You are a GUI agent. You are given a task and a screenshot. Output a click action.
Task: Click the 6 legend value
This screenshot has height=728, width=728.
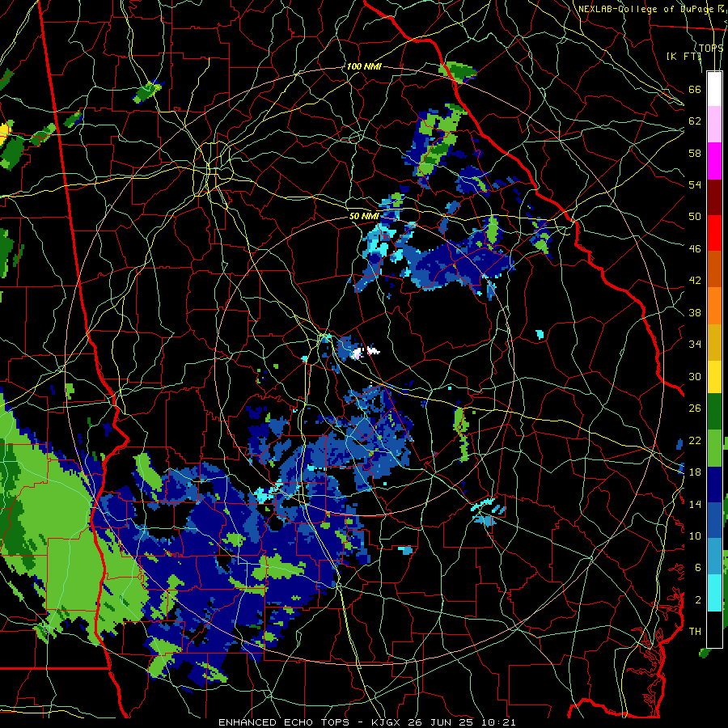pyautogui.click(x=697, y=568)
